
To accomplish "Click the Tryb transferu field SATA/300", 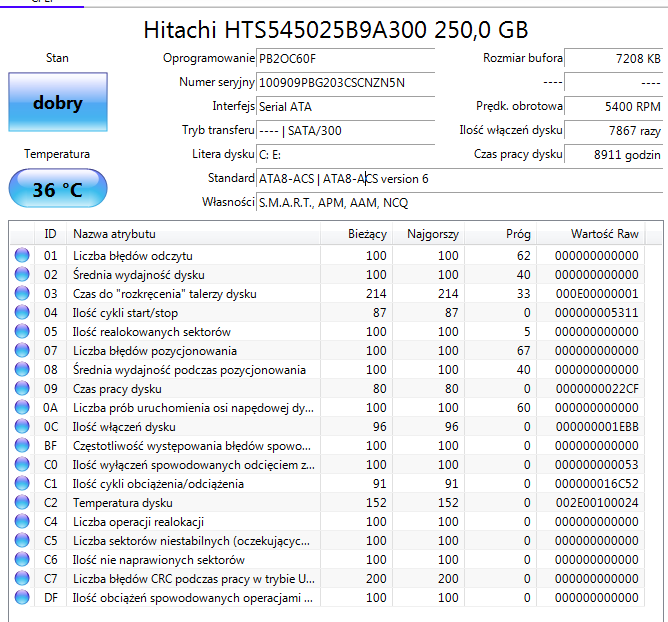I will click(x=346, y=130).
